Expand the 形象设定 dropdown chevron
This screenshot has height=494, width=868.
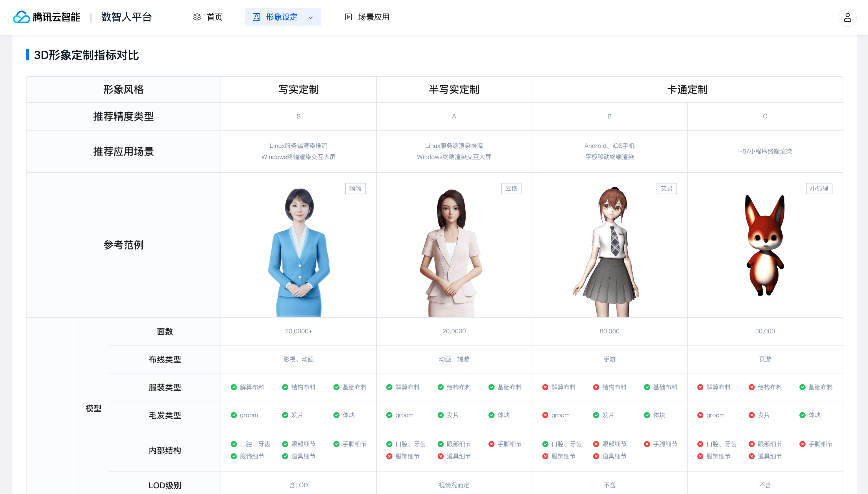pos(310,18)
